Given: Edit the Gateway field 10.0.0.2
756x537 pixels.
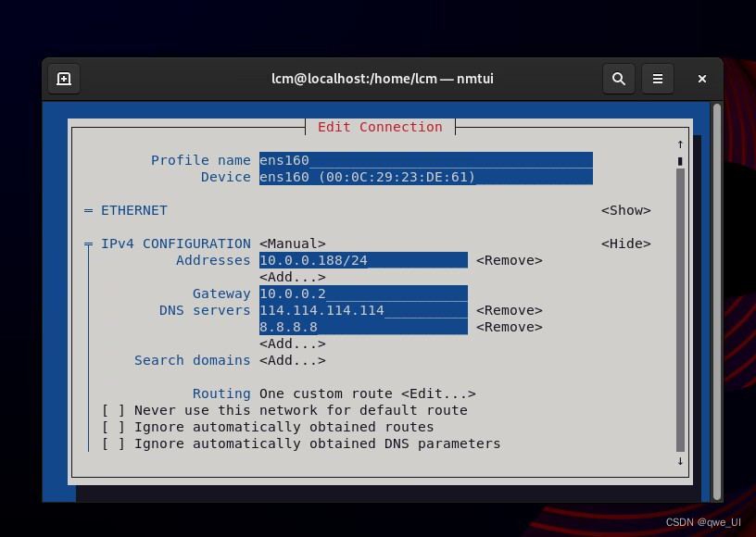Looking at the screenshot, I should point(363,293).
